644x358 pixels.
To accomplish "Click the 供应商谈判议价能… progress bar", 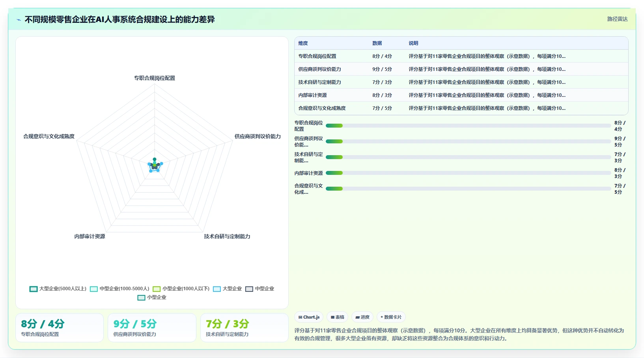I will click(x=469, y=141).
